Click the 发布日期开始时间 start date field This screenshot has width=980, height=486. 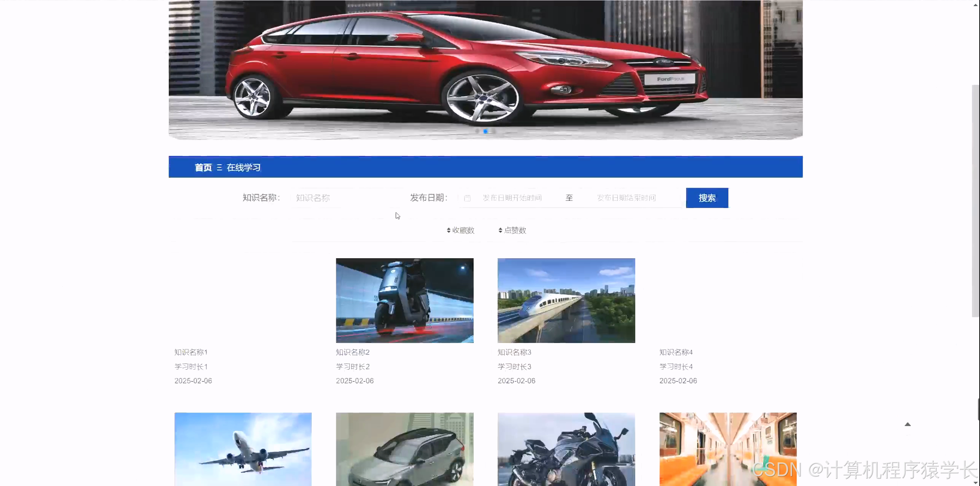pyautogui.click(x=512, y=198)
